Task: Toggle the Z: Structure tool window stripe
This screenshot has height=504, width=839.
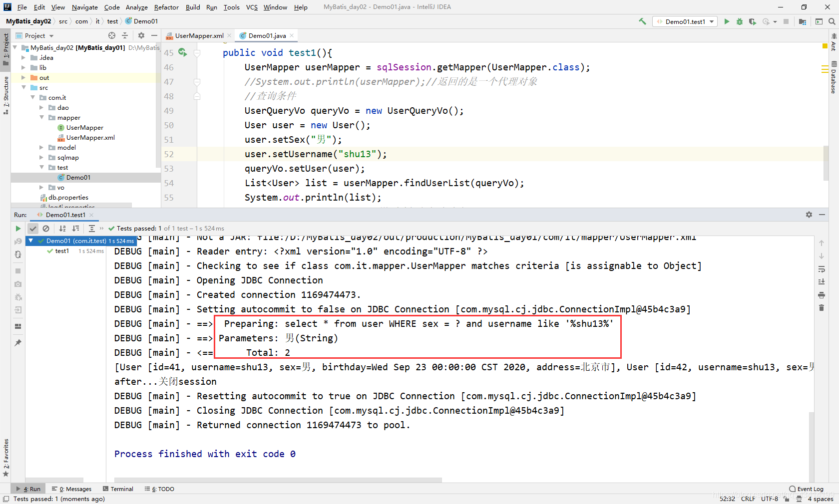Action: pos(6,95)
